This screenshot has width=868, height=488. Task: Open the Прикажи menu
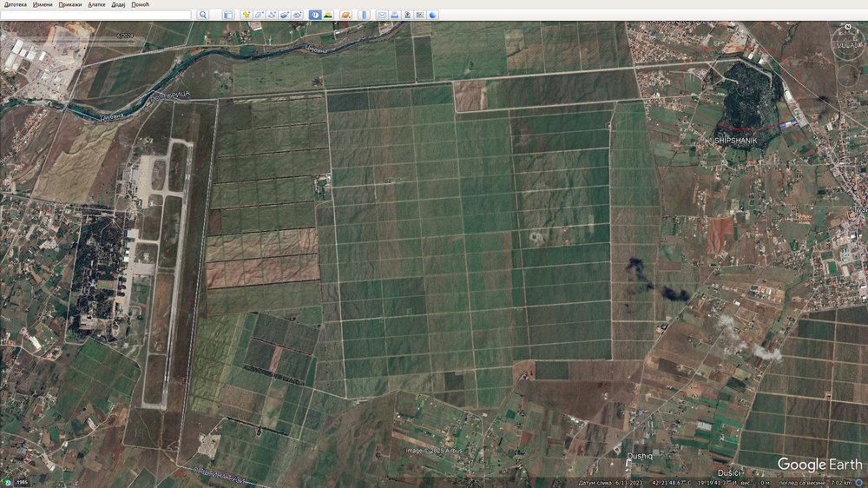pos(69,4)
